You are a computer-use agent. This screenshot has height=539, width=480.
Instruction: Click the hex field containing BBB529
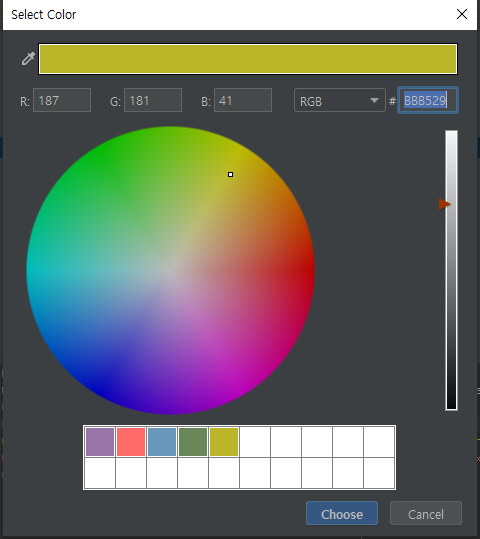pyautogui.click(x=428, y=100)
